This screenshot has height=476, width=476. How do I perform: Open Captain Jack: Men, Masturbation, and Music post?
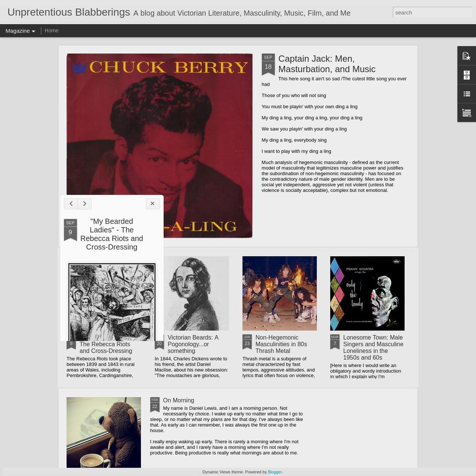point(327,64)
